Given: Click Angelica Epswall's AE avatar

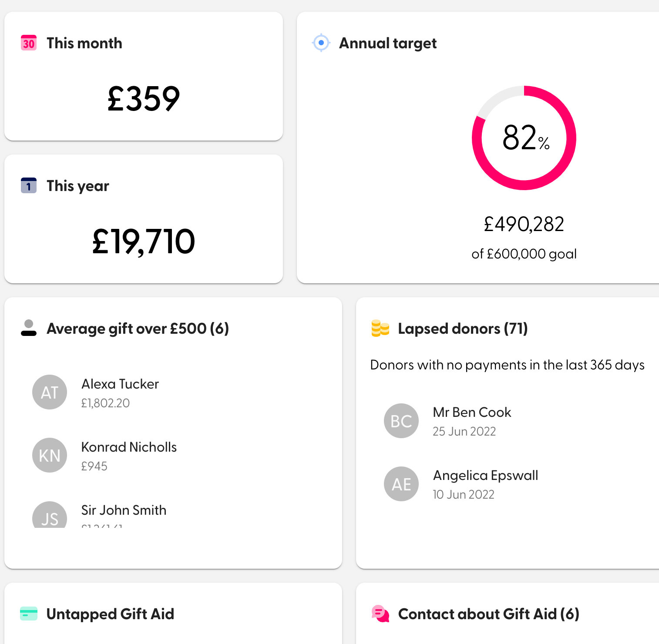Looking at the screenshot, I should click(401, 484).
